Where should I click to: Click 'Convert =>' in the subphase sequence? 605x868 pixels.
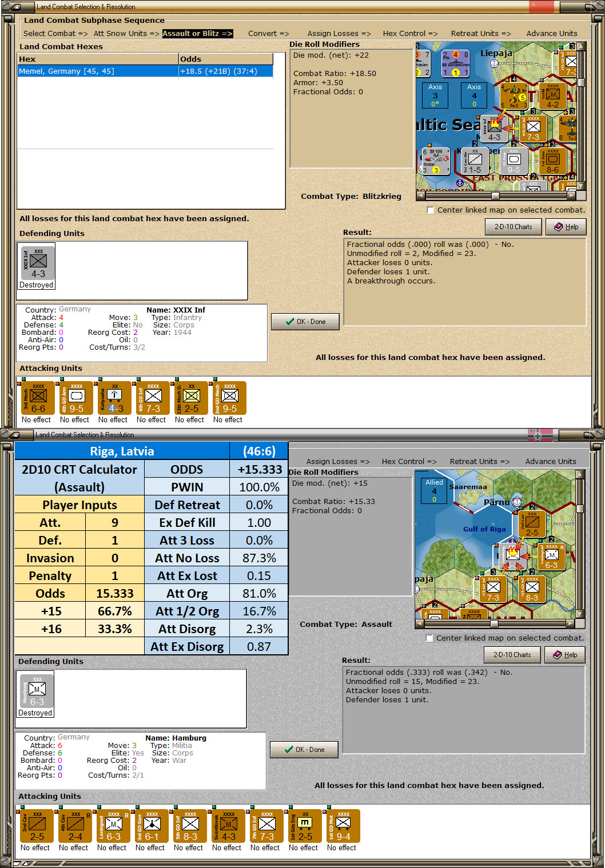[268, 34]
